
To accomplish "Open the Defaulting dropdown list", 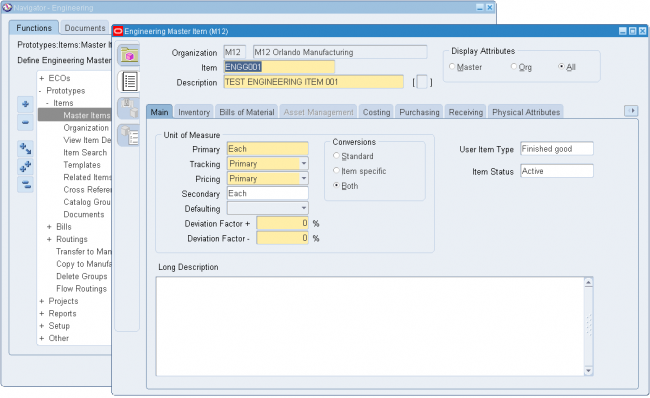I will click(x=304, y=208).
